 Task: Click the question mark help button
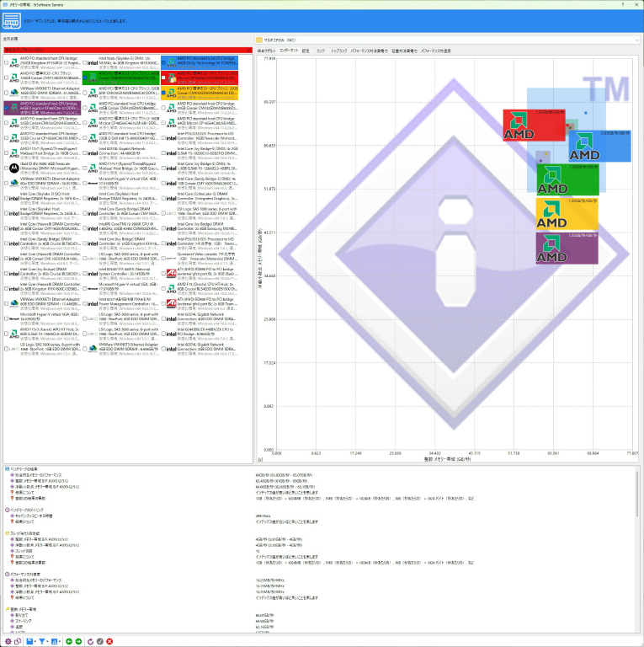[x=623, y=4]
